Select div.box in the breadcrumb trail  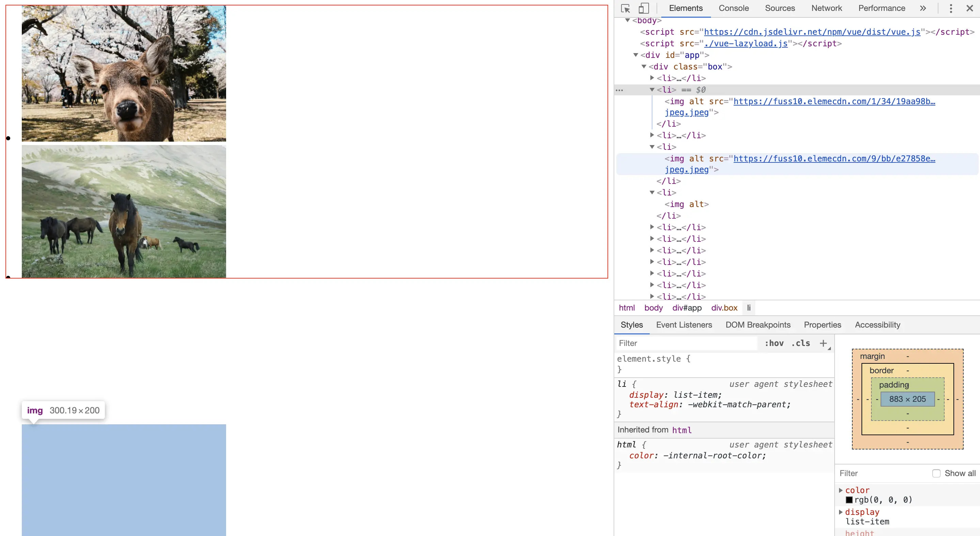[724, 308]
